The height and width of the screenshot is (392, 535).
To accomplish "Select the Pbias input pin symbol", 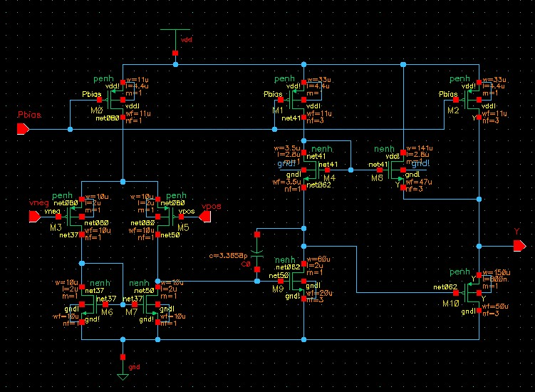I will [24, 129].
